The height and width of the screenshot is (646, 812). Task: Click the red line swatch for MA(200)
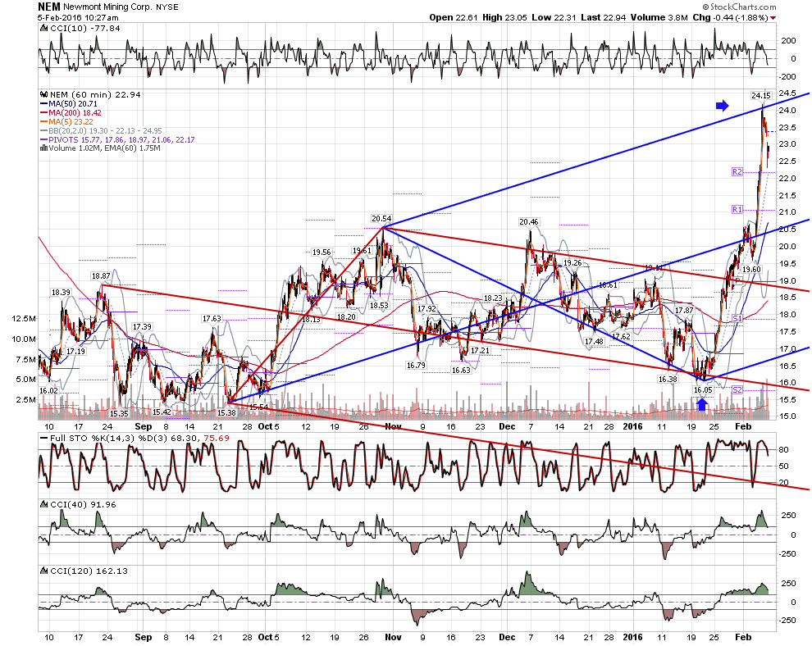coord(44,113)
